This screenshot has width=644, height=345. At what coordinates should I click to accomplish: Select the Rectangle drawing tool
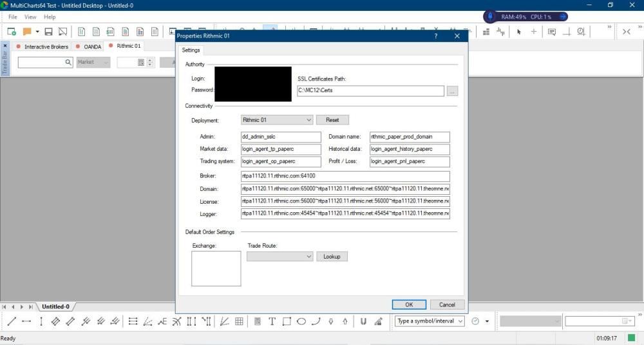287,321
